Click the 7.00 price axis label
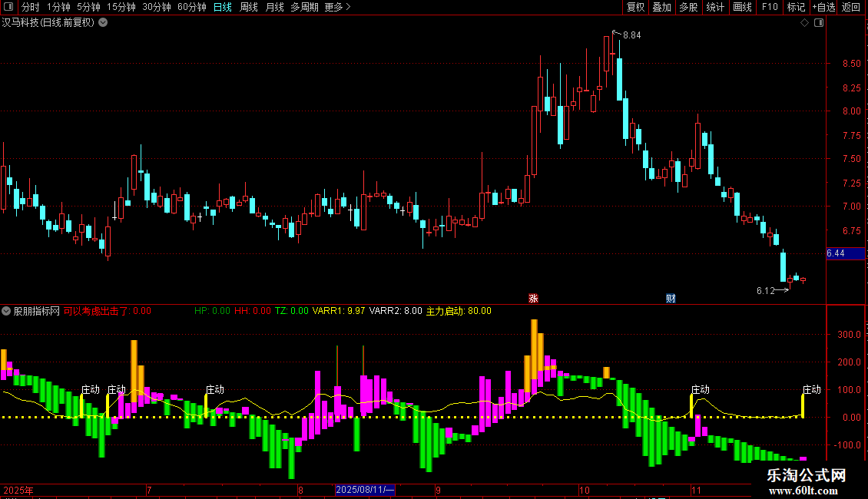This screenshot has width=868, height=499. [x=851, y=207]
